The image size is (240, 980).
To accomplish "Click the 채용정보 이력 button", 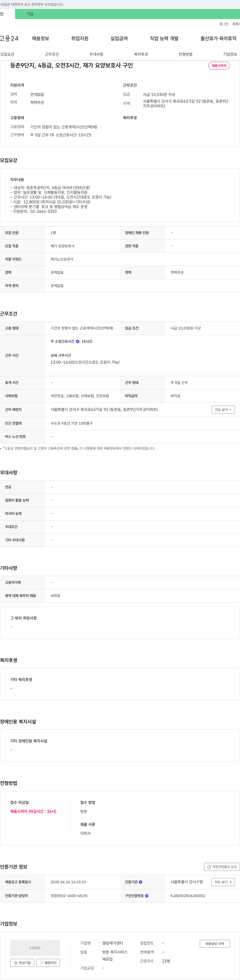I will (x=214, y=944).
